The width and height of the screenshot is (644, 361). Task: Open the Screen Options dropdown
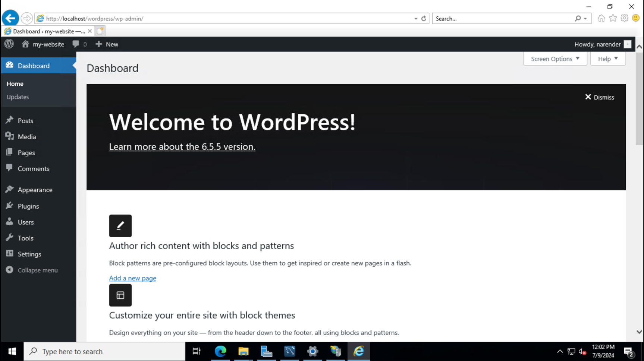point(555,58)
